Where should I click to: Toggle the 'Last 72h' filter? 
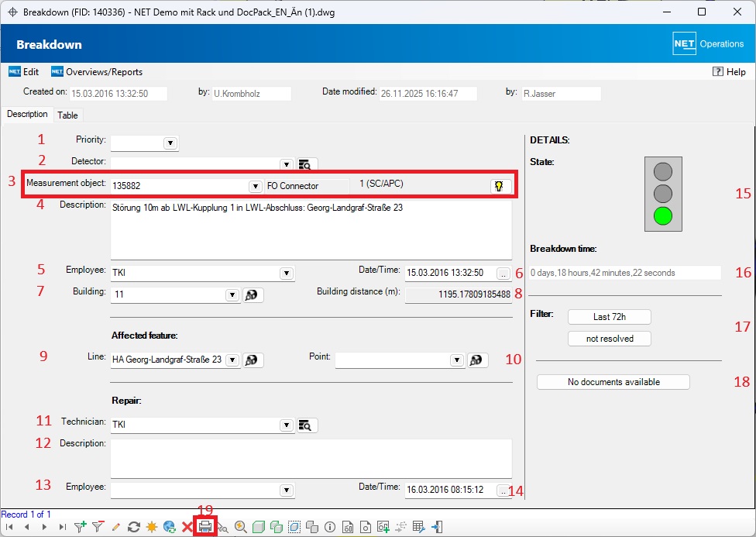coord(609,317)
